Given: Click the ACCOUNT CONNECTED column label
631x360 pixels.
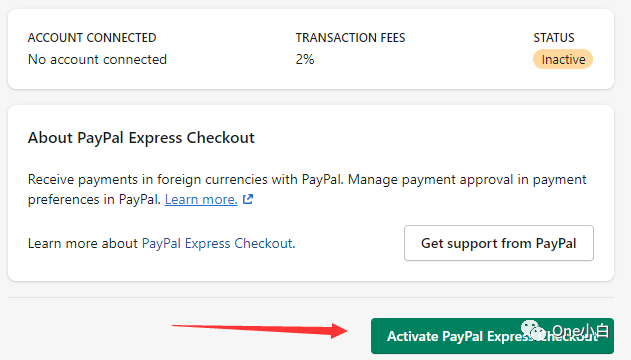Looking at the screenshot, I should (92, 37).
